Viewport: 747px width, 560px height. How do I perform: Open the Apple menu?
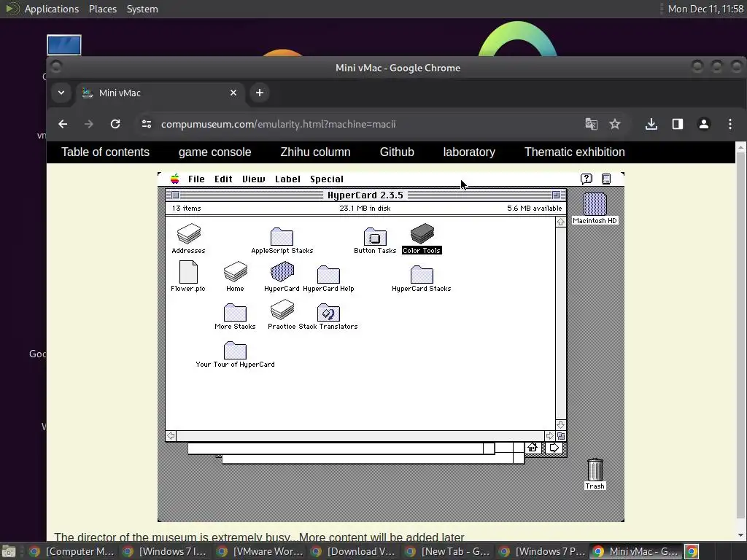tap(175, 179)
